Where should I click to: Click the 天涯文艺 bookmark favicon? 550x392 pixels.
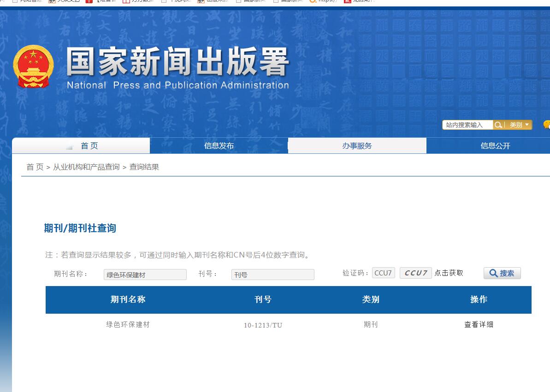point(51,1)
